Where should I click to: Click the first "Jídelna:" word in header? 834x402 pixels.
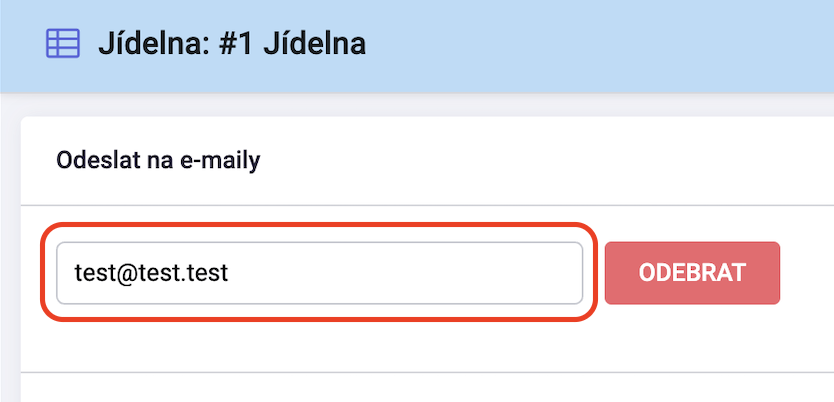153,44
